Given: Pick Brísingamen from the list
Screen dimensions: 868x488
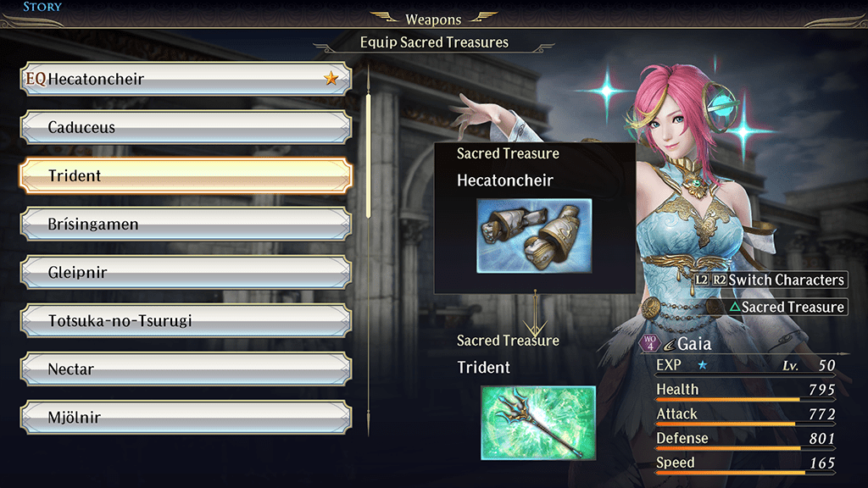Looking at the screenshot, I should (186, 224).
